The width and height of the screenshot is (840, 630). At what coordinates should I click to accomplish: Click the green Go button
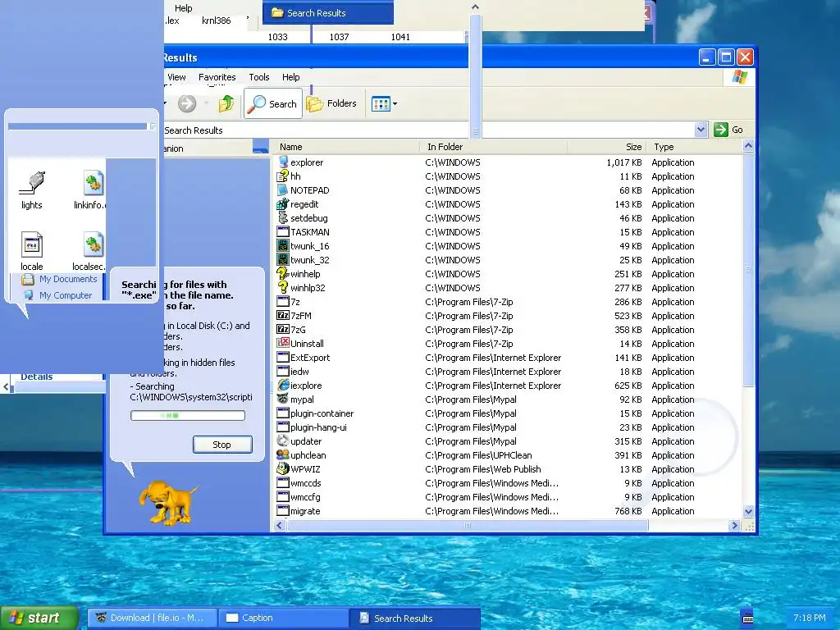point(728,130)
